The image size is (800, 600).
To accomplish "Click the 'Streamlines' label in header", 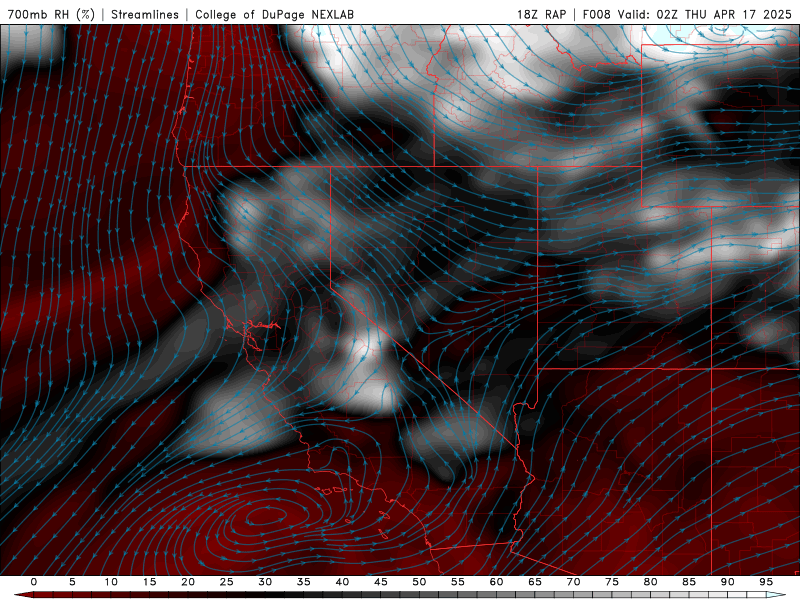I will click(145, 14).
